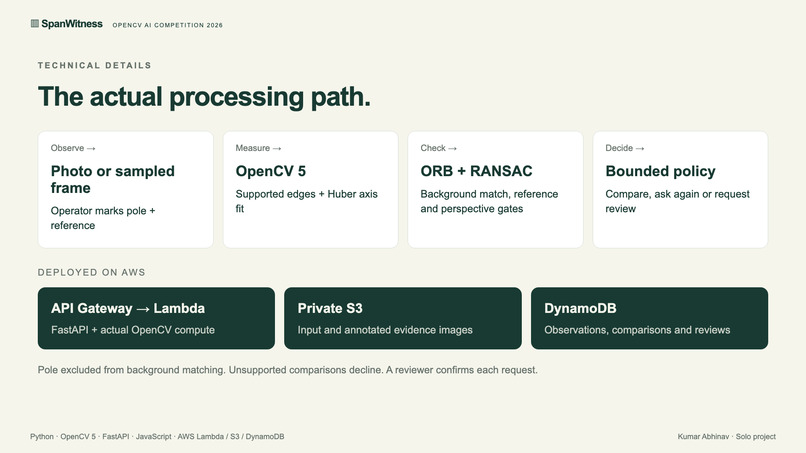Image resolution: width=806 pixels, height=453 pixels.
Task: Click 'Compare, ask again or request review'
Action: tap(677, 202)
